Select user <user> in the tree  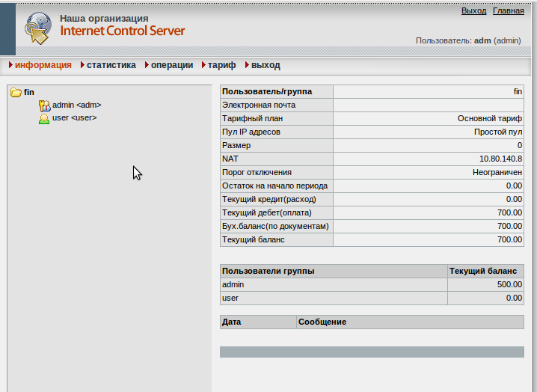click(x=74, y=118)
